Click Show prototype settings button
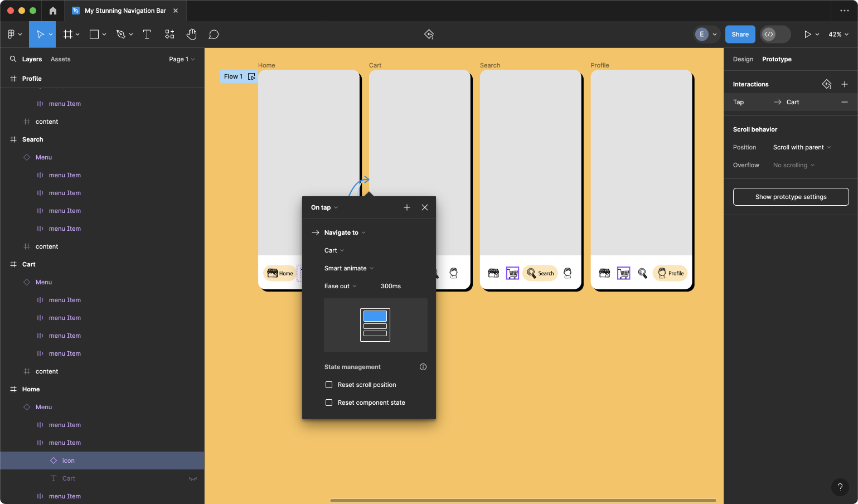 791,197
